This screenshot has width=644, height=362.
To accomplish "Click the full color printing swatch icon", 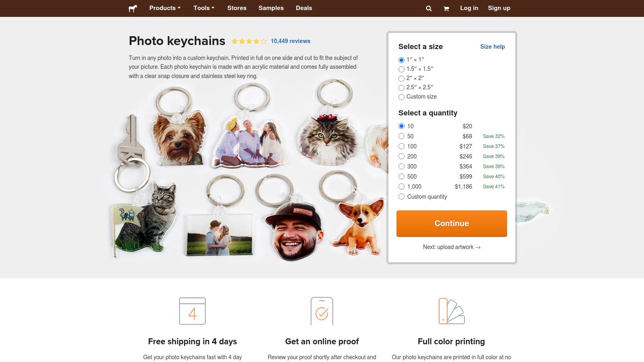I will point(451,311).
